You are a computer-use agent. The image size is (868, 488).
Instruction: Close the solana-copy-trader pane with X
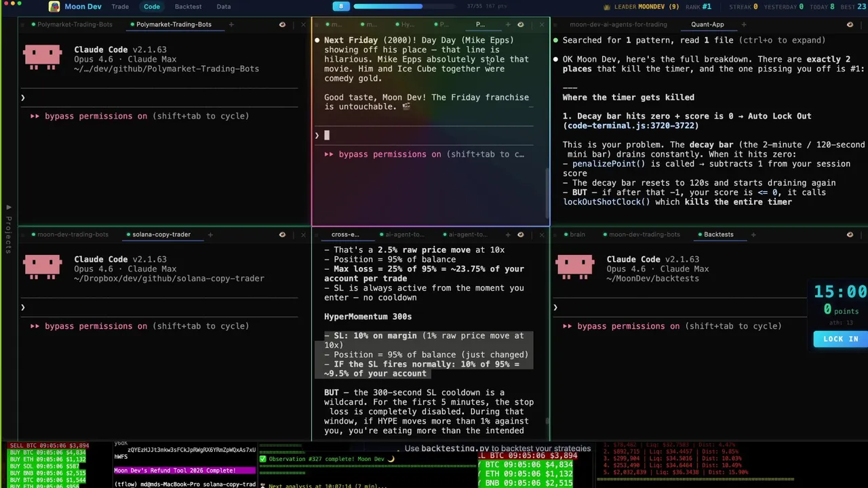303,235
